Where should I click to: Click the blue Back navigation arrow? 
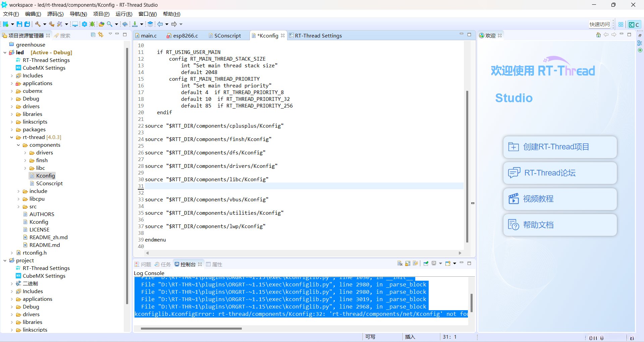point(160,24)
